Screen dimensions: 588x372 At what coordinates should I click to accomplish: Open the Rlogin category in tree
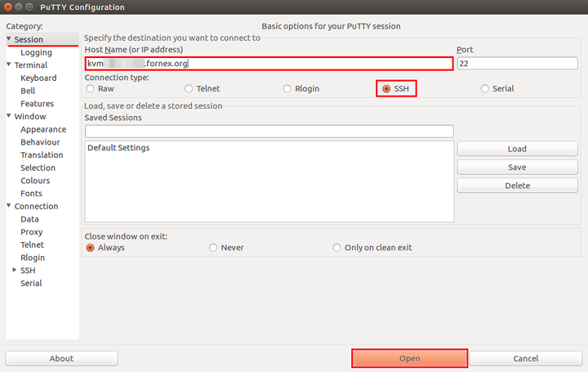[33, 258]
